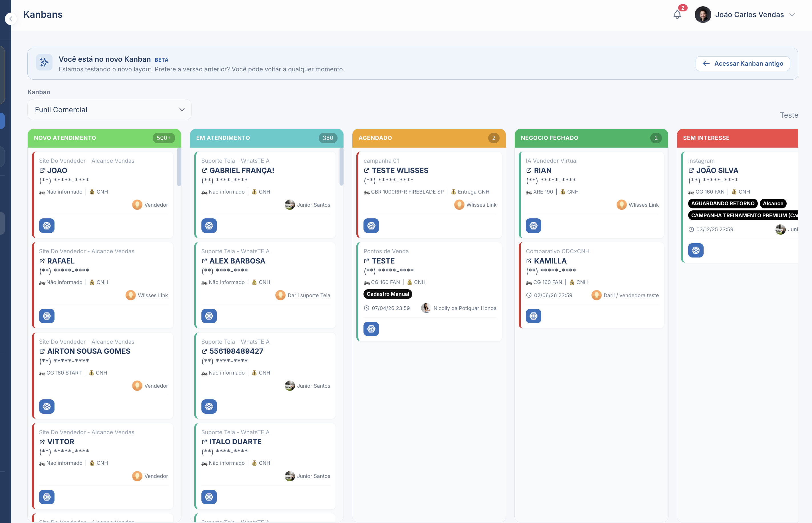Open the RAFAEL lead external link icon

tap(42, 261)
